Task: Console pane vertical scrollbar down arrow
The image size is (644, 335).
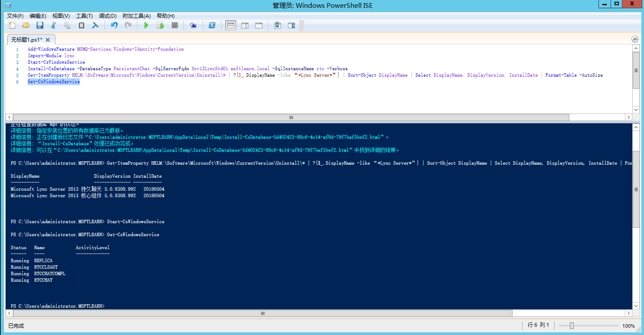Action: (636, 306)
